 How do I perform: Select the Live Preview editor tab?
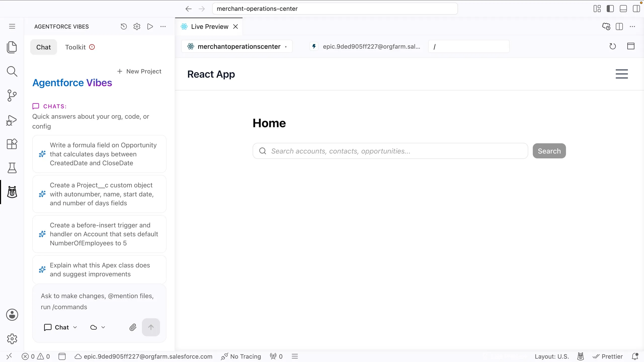click(209, 26)
